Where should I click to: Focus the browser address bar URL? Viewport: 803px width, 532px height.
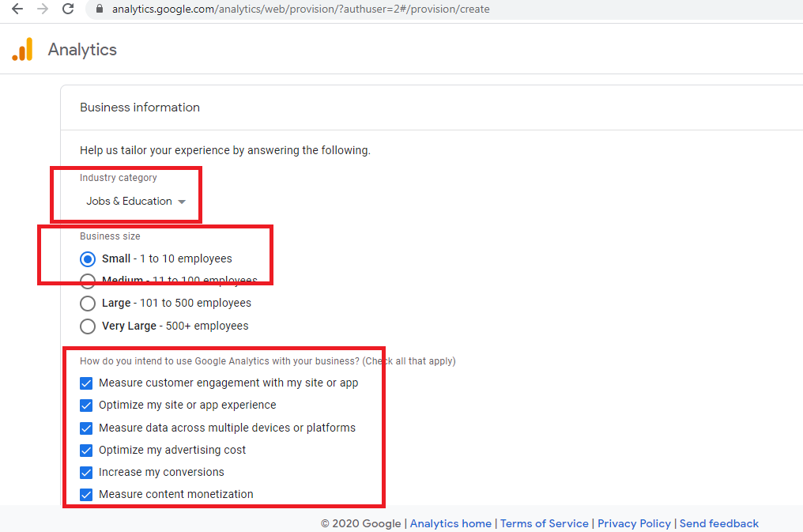300,9
